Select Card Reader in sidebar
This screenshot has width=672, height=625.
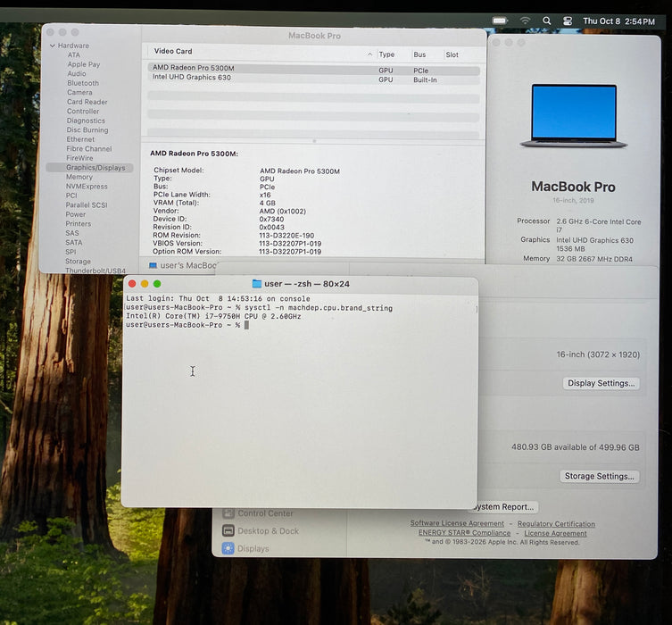(87, 102)
